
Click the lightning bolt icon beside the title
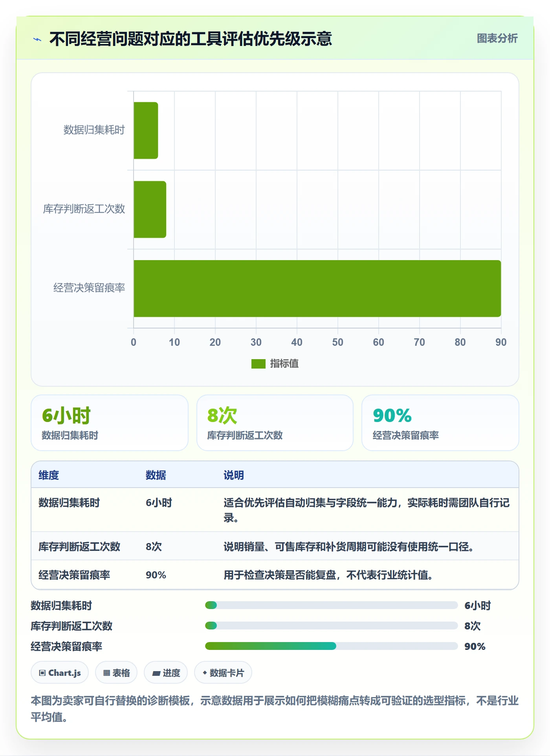click(x=37, y=39)
